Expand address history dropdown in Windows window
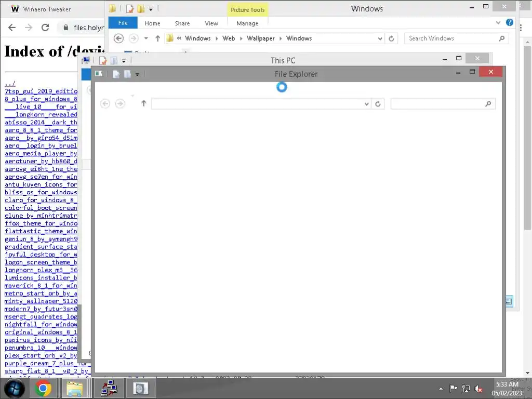This screenshot has width=532, height=399. coord(380,38)
